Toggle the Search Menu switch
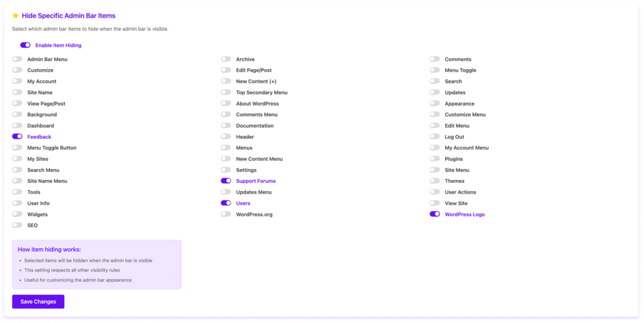 pos(17,170)
